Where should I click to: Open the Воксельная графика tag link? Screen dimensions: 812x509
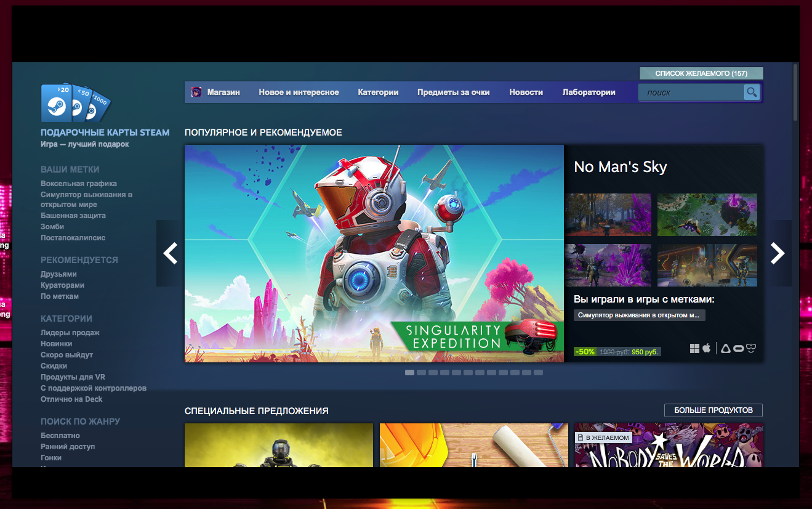79,184
